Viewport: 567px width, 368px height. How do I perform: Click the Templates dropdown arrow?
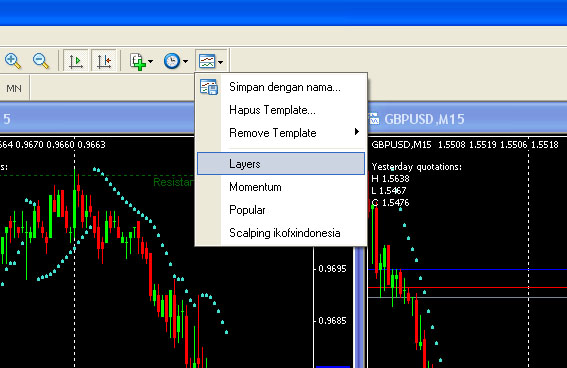click(221, 61)
